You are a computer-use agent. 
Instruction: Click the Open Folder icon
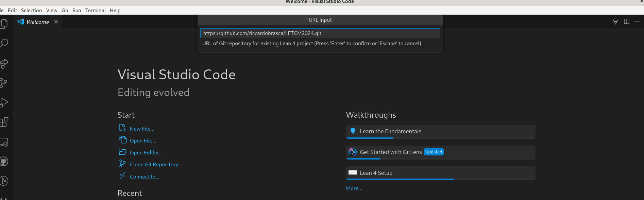pos(122,152)
